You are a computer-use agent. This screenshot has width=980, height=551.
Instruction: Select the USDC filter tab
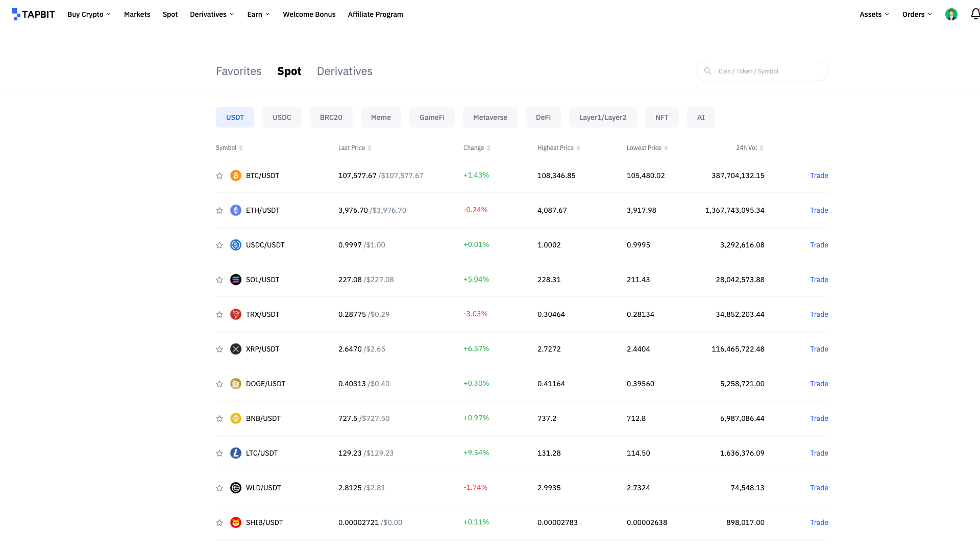pos(282,117)
